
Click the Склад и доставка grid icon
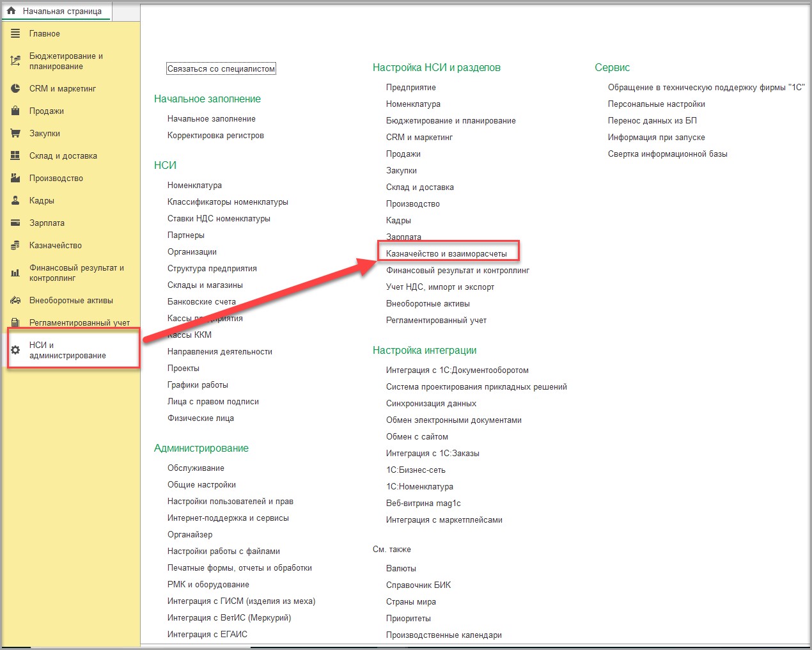[15, 155]
